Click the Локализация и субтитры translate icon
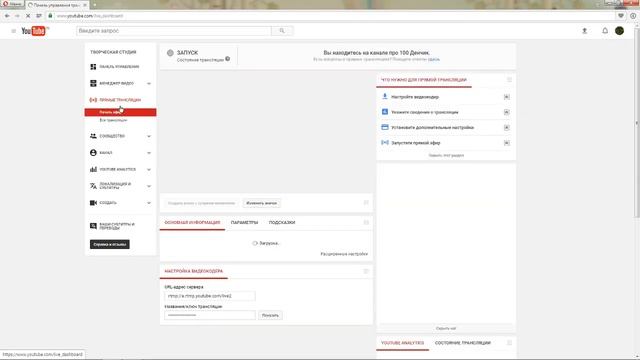The height and width of the screenshot is (360, 640). 93,186
